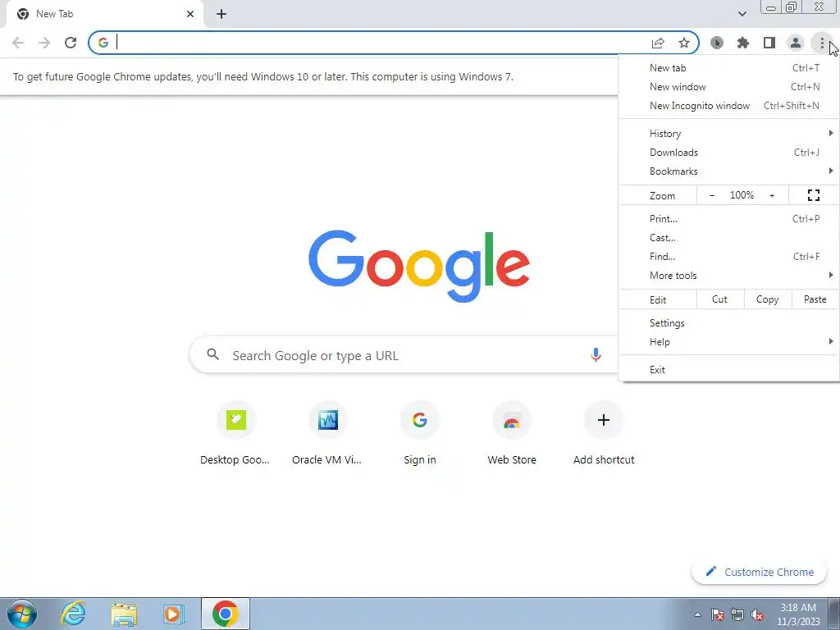Image resolution: width=840 pixels, height=630 pixels.
Task: Choose Print... in the menu
Action: [729, 218]
